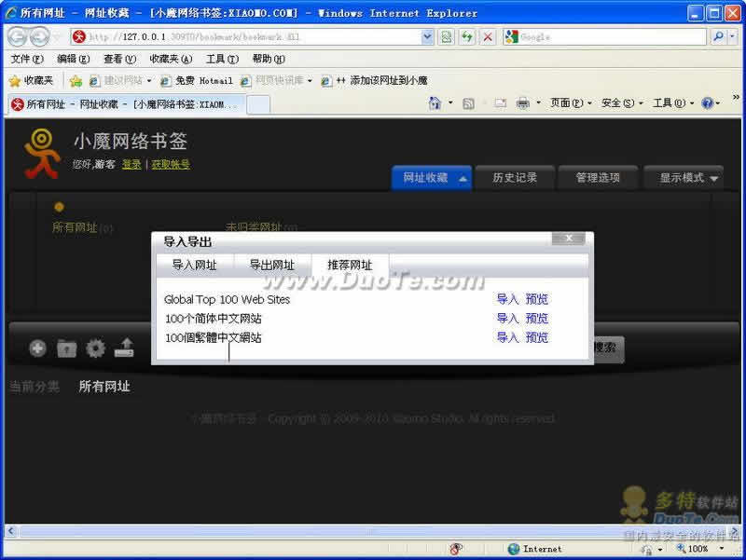Expand the address bar history dropdown
This screenshot has width=746, height=560.
(427, 36)
